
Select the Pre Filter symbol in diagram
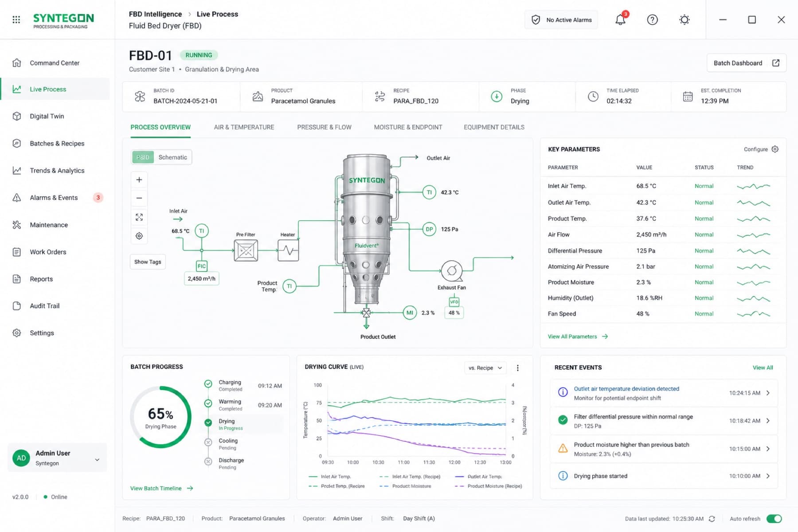click(246, 250)
